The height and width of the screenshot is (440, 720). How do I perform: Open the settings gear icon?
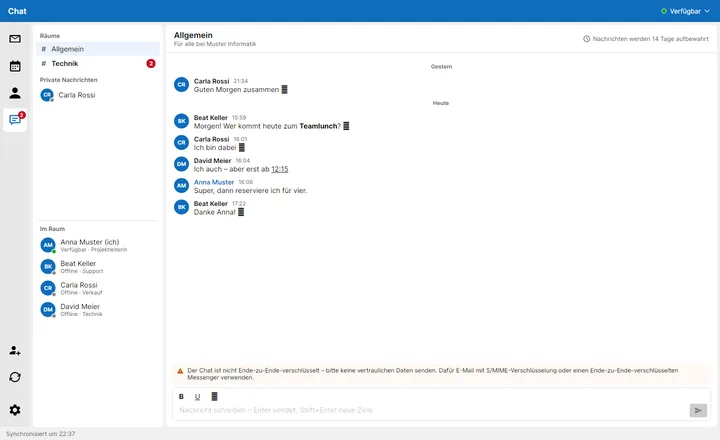tap(15, 410)
